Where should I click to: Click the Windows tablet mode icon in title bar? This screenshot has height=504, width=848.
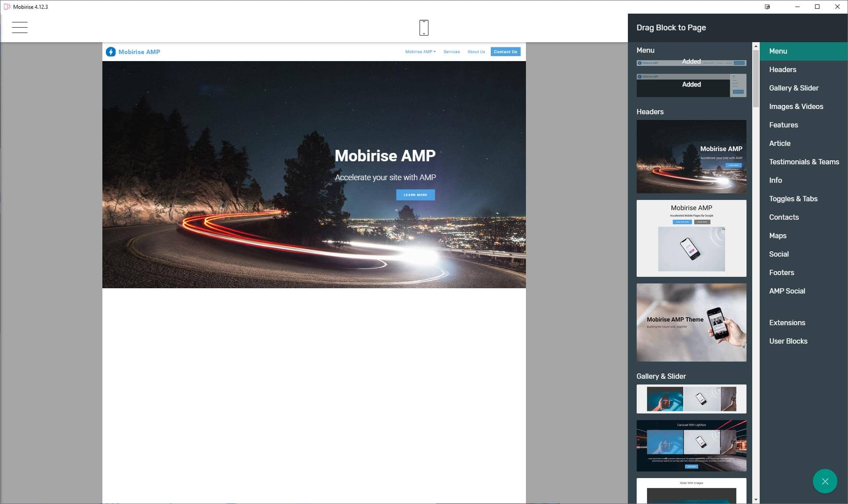767,7
